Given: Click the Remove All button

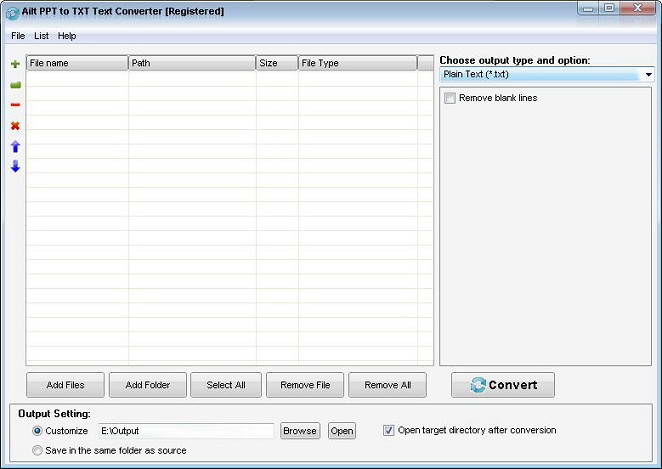Looking at the screenshot, I should pos(388,385).
